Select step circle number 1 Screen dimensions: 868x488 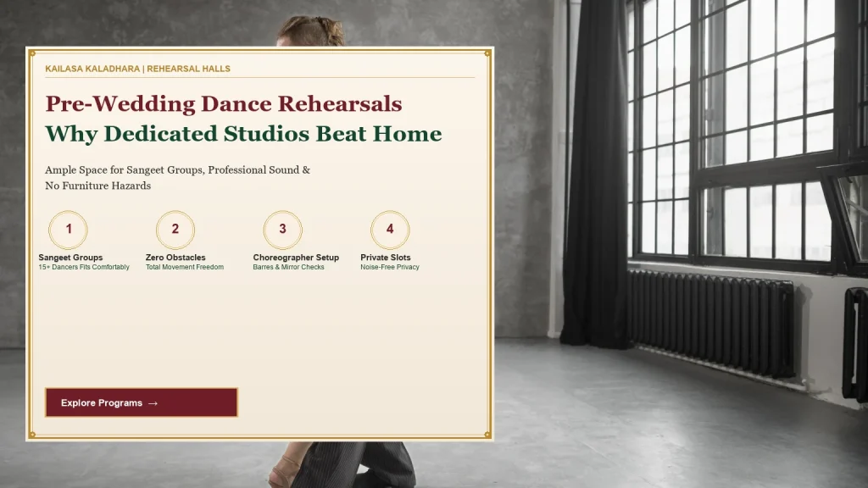click(x=68, y=230)
